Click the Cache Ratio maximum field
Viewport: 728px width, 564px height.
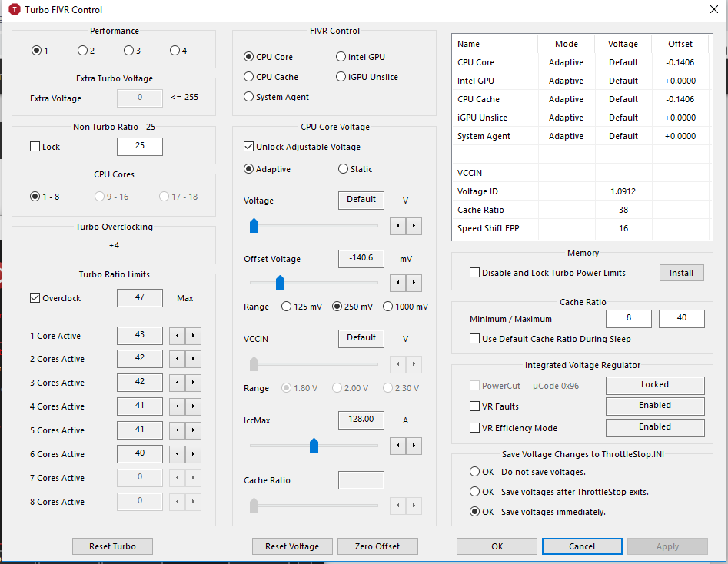[x=682, y=318]
